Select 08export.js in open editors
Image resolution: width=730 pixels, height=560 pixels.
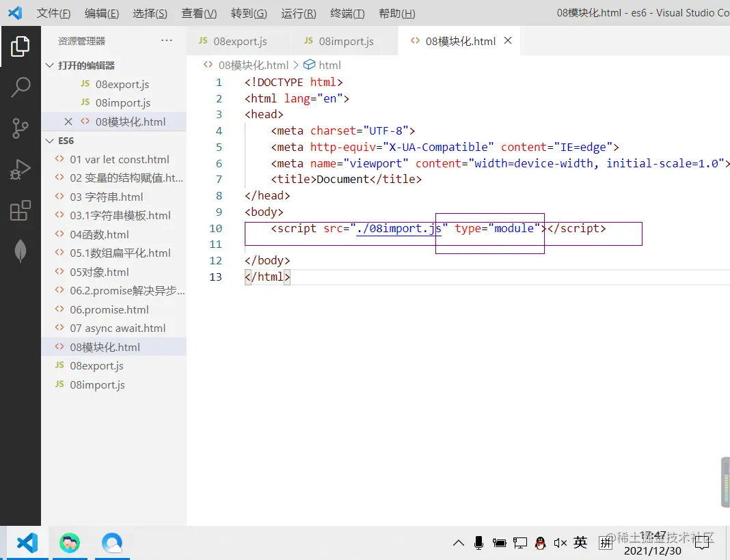click(x=114, y=84)
